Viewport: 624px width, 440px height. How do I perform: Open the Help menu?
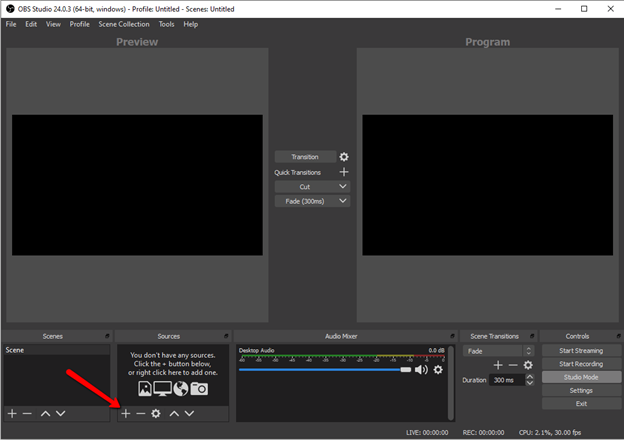tap(191, 24)
